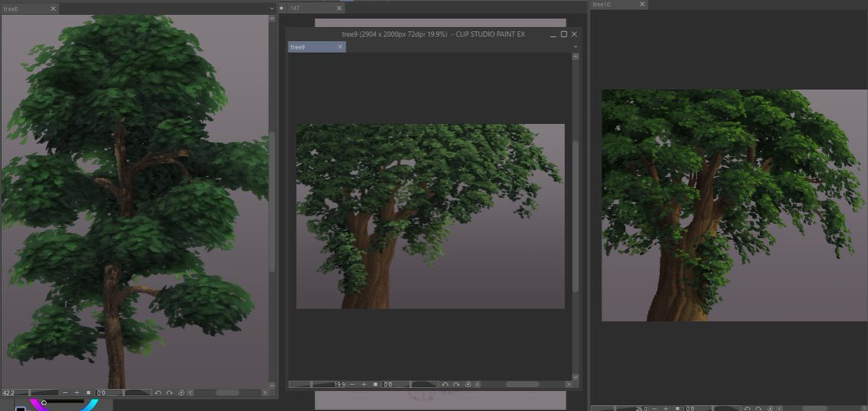The image size is (868, 411).
Task: Zoom in the tree9 canvas
Action: (364, 384)
